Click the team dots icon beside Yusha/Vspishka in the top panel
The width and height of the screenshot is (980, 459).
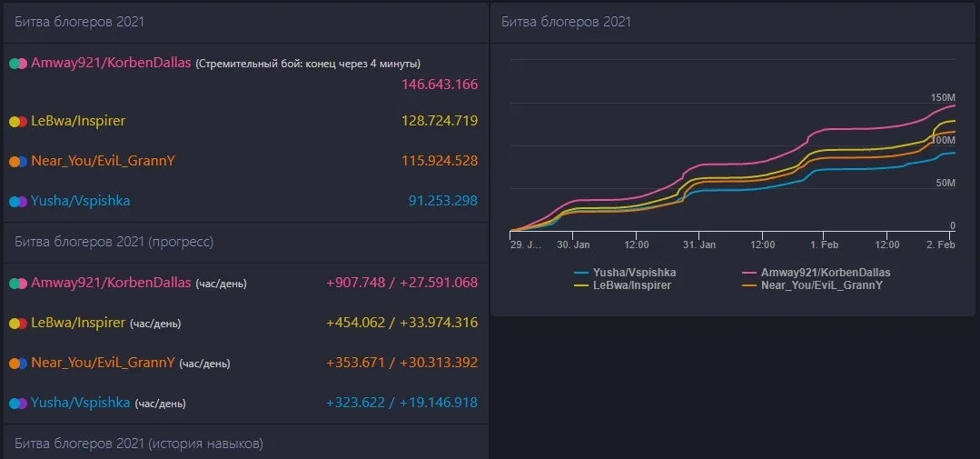(18, 201)
